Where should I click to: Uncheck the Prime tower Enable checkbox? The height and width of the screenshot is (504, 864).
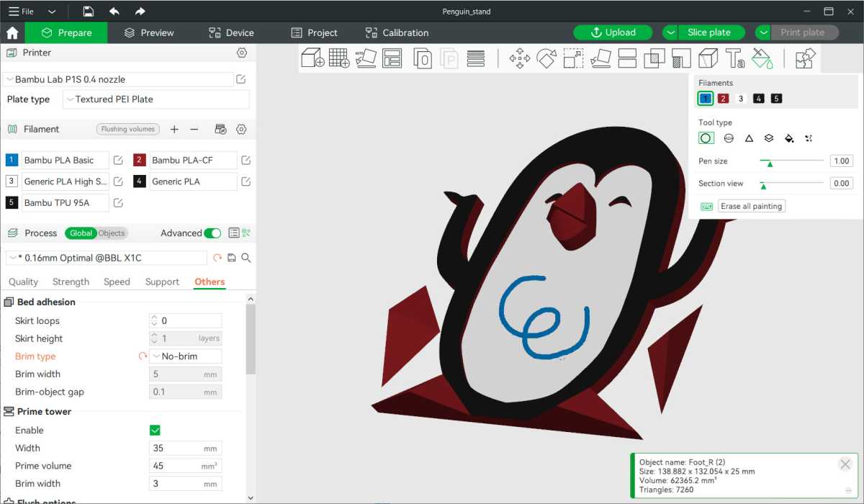(x=155, y=431)
